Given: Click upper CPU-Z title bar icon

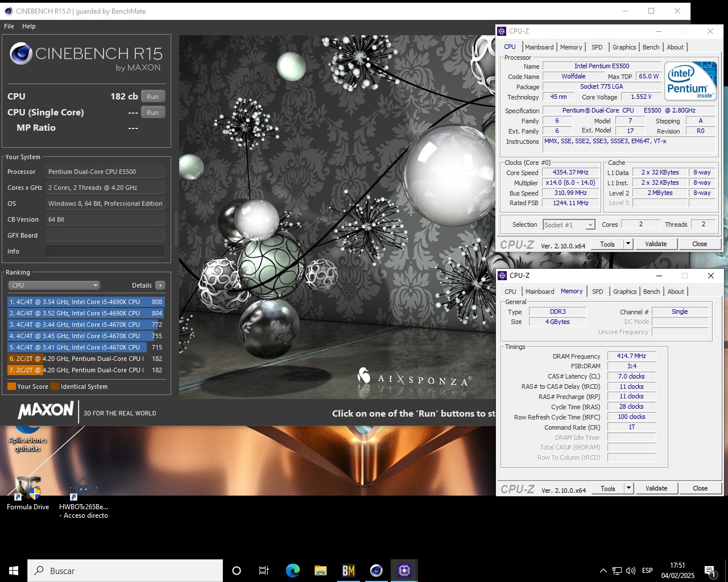Looking at the screenshot, I should click(x=502, y=31).
